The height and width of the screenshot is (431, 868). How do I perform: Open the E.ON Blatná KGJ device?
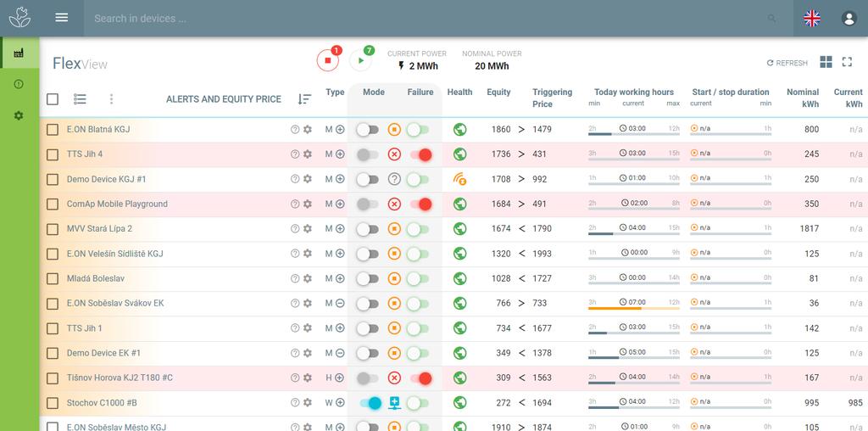98,129
